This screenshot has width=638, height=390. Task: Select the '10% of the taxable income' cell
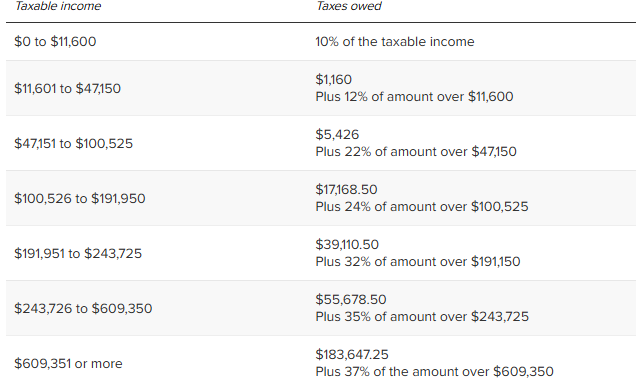tap(395, 42)
